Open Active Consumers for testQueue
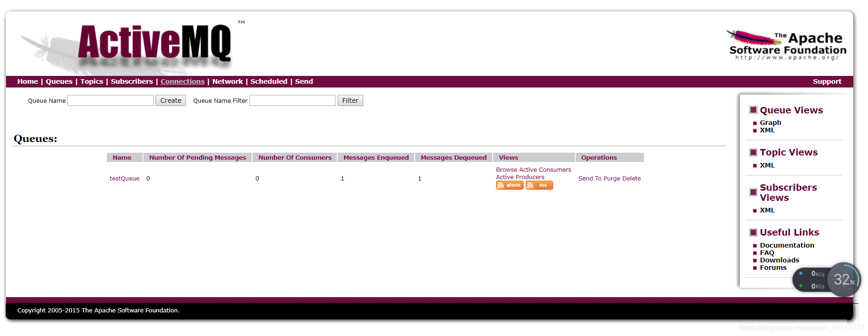 545,170
